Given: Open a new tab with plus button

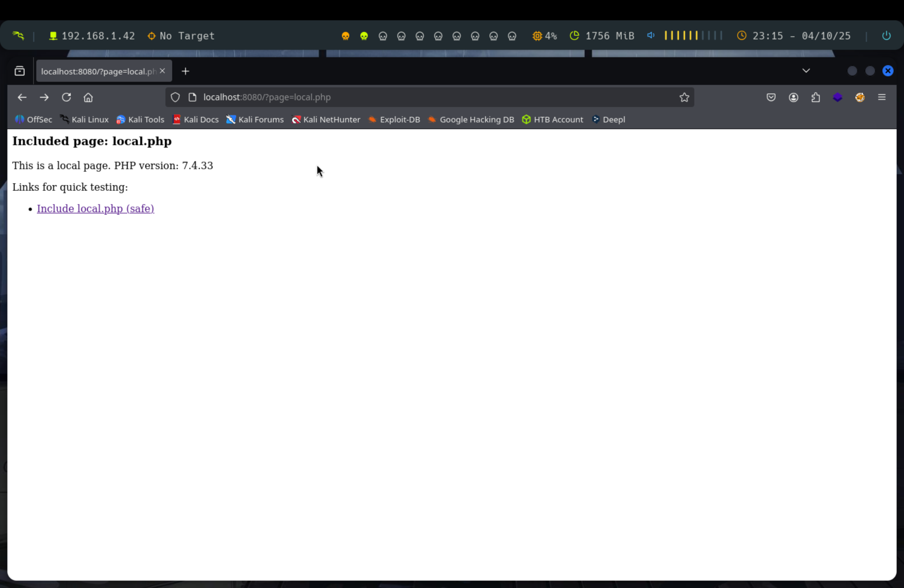Looking at the screenshot, I should pos(185,71).
